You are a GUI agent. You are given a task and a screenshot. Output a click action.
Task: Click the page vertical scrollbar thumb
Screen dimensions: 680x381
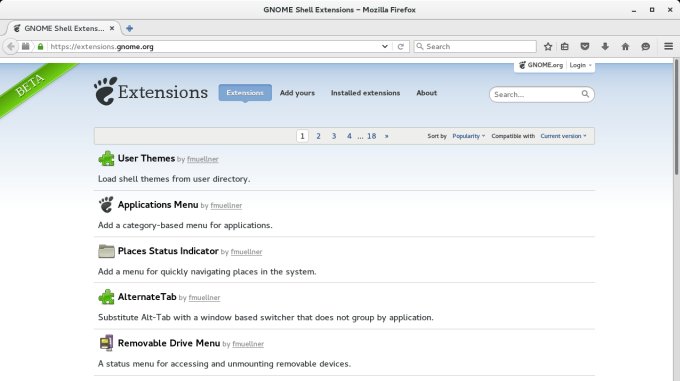[676, 117]
